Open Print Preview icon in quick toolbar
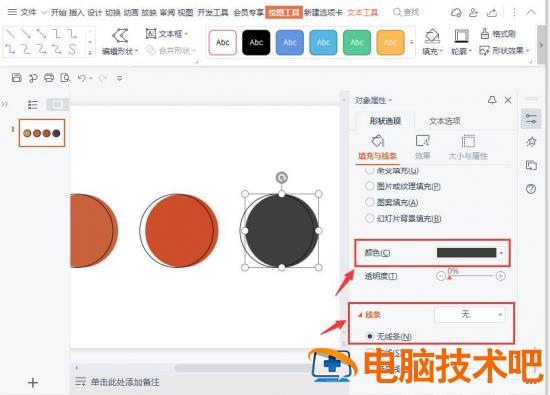 [x=65, y=78]
